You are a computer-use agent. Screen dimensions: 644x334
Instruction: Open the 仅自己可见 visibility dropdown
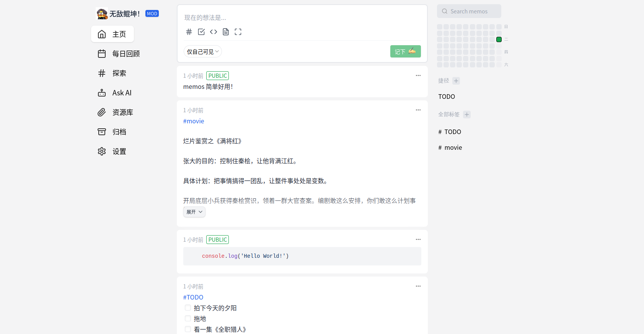point(203,52)
